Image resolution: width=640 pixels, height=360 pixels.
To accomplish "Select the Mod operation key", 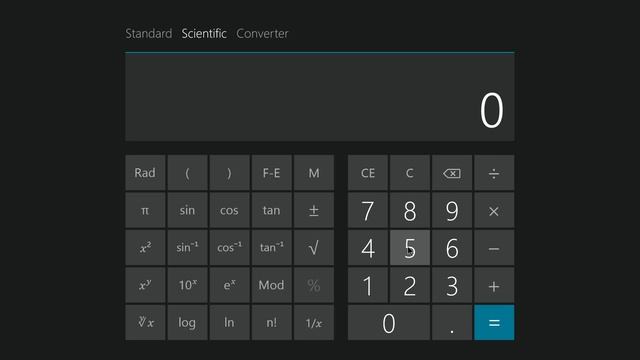I will (x=271, y=285).
